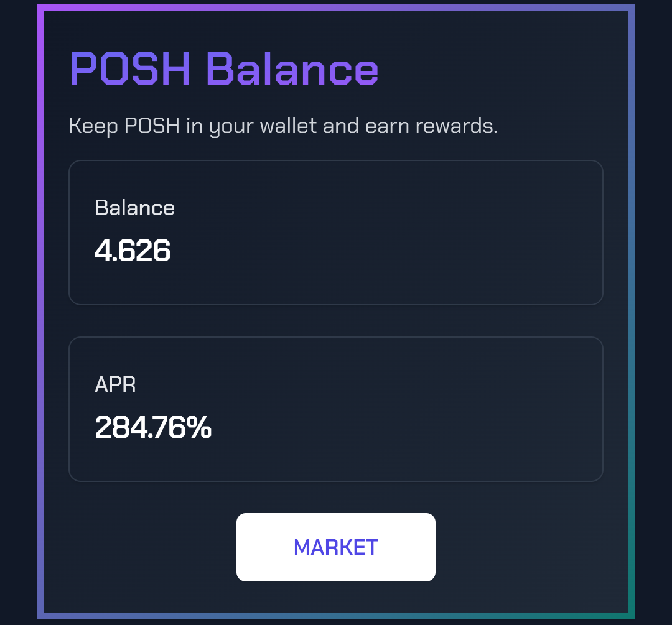Click the Balance label in the card
This screenshot has width=672, height=625.
[134, 208]
